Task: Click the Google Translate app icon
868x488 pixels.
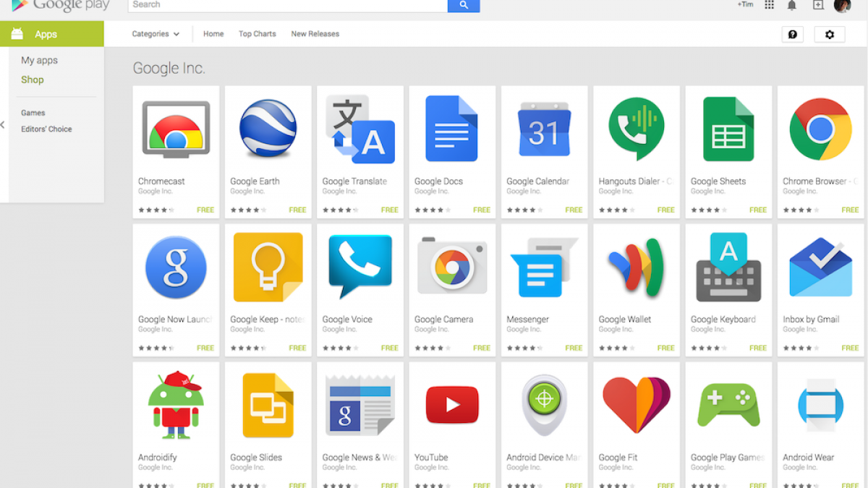Action: point(360,129)
